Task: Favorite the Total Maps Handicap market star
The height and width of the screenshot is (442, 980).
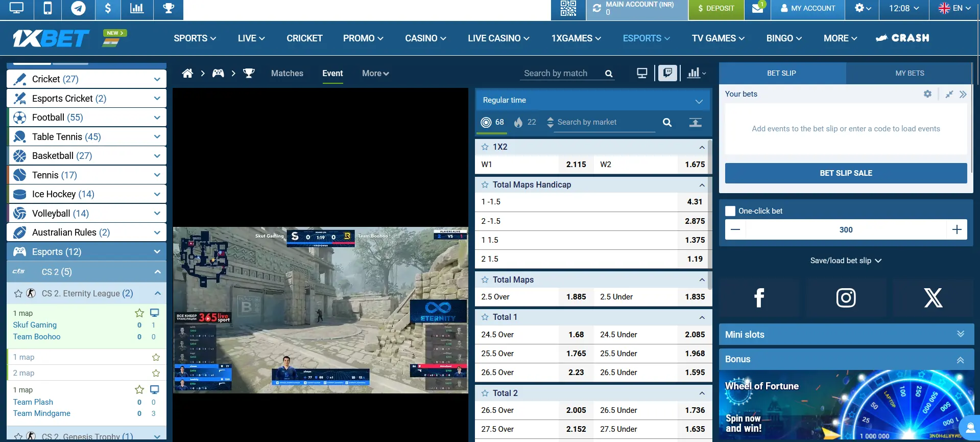Action: pyautogui.click(x=485, y=185)
